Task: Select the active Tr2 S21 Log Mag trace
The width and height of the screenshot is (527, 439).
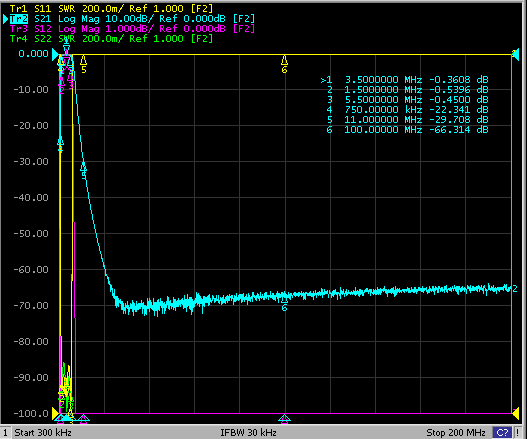Action: [132, 18]
